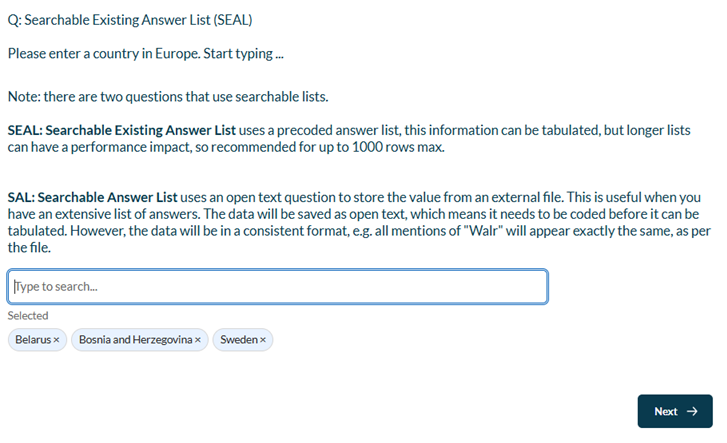Image resolution: width=727 pixels, height=443 pixels.
Task: Click bold "SAL: Searchable Answer List" text
Action: [92, 198]
